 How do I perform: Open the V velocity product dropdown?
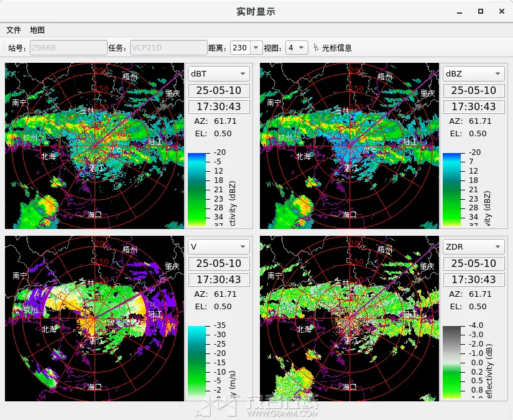click(218, 247)
